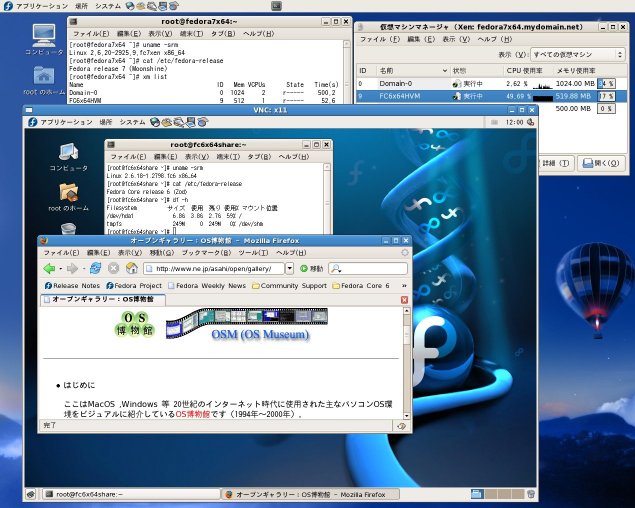Viewport: 635px width, 508px height.
Task: Open the Help menu in the fedora7x64 terminal
Action: 258,34
